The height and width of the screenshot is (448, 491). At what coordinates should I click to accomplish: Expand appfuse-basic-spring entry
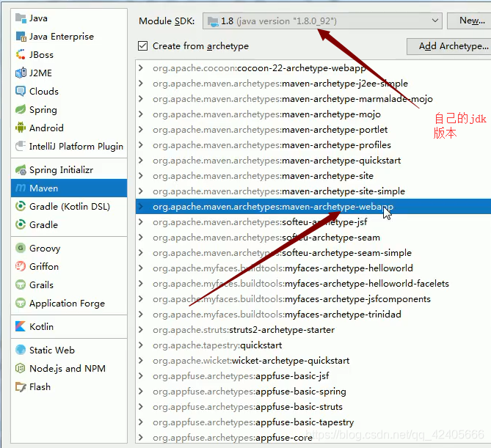click(x=141, y=391)
